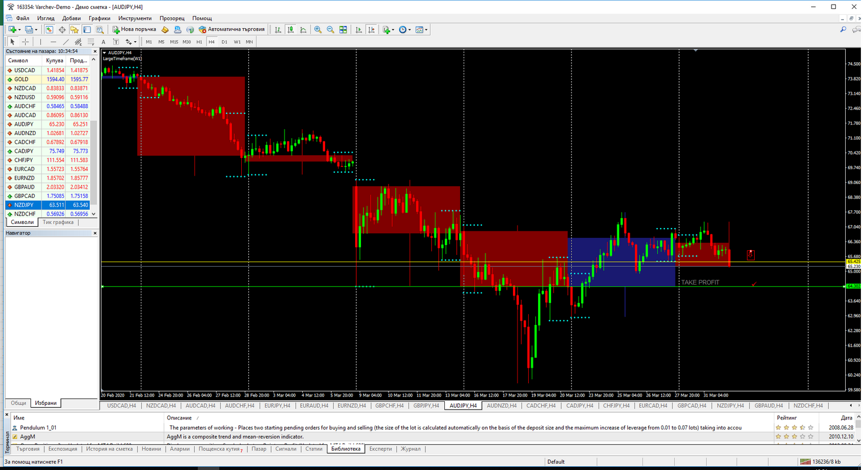Expand the periodicity dropdown arrow

410,29
